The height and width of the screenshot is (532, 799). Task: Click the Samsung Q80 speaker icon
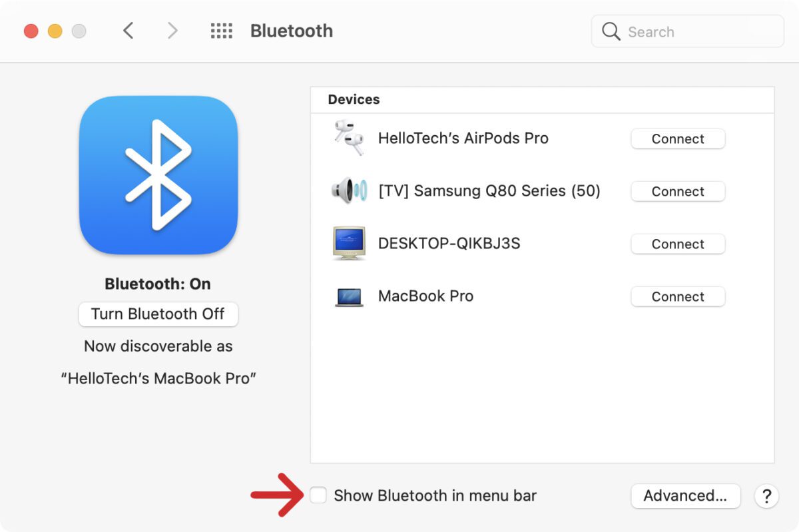click(x=349, y=190)
